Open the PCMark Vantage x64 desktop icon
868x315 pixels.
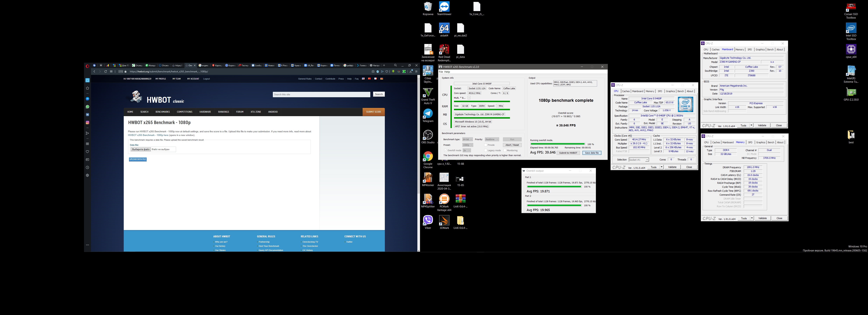tap(444, 203)
